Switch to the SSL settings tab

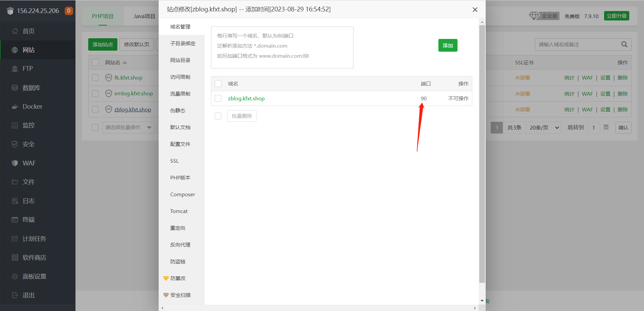tap(174, 161)
